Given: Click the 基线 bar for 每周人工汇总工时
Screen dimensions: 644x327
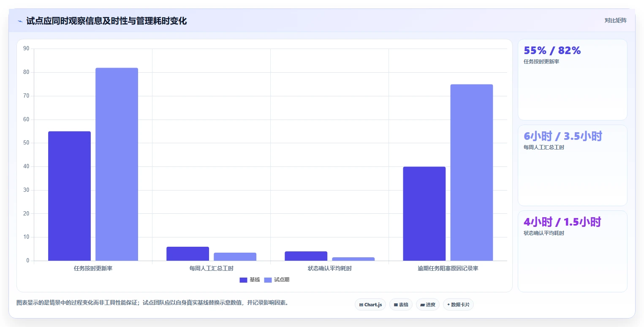Looking at the screenshot, I should [187, 253].
